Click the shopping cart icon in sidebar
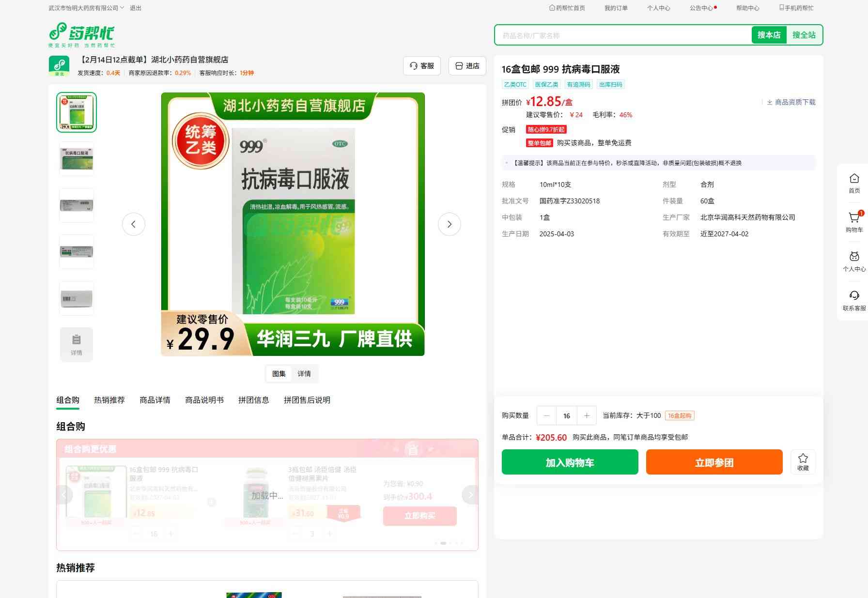The height and width of the screenshot is (598, 868). 854,218
